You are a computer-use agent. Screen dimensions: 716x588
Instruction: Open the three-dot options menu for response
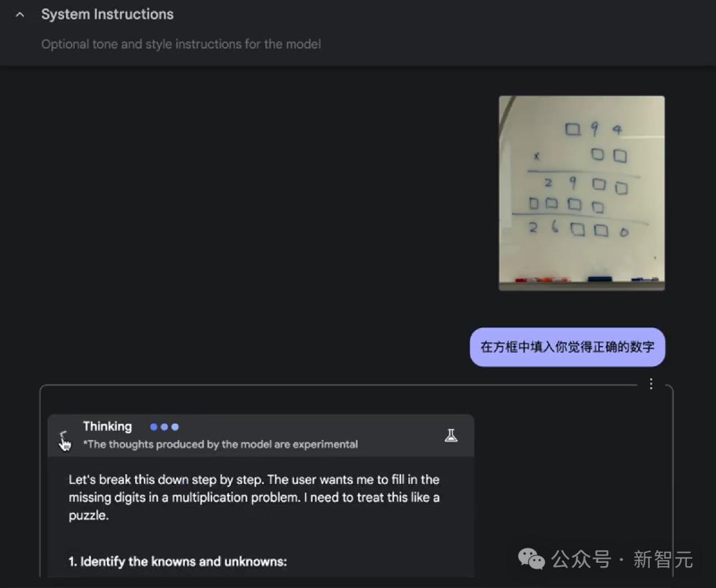coord(651,383)
